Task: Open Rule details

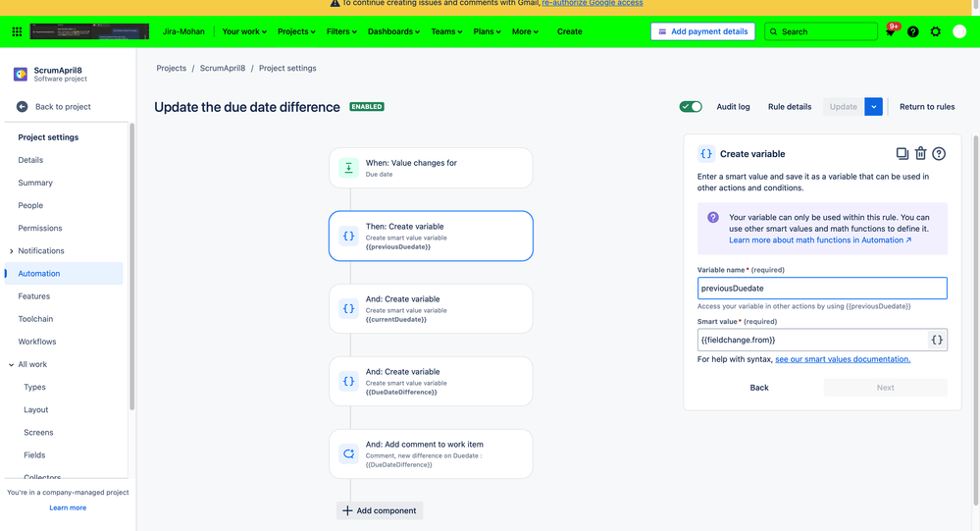Action: tap(790, 106)
